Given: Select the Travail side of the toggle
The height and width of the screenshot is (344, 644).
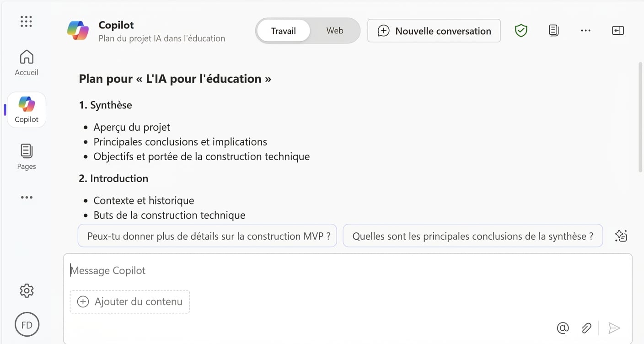Looking at the screenshot, I should coord(283,31).
